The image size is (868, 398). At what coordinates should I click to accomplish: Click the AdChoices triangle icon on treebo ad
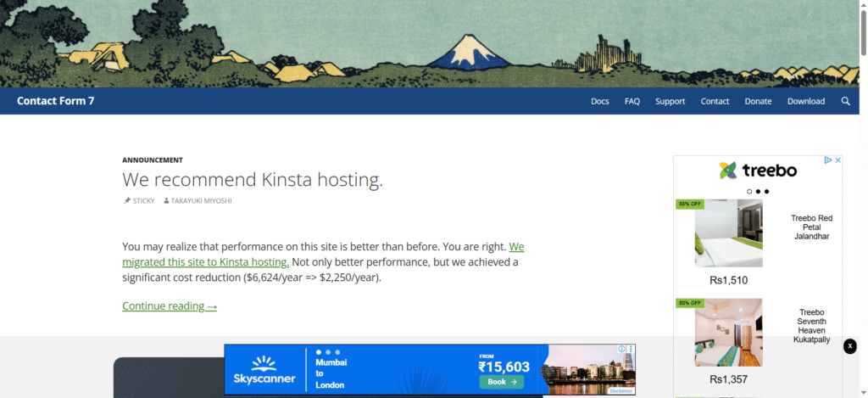(828, 160)
